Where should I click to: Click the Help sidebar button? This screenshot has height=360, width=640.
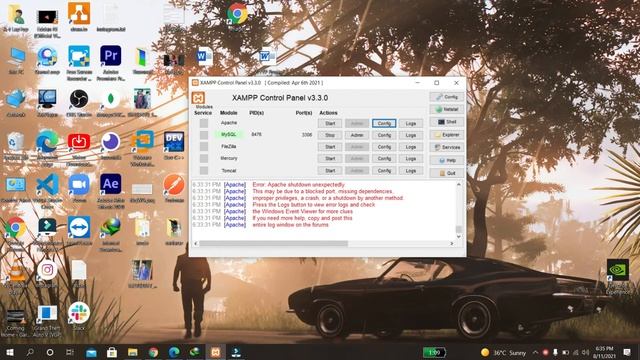447,160
